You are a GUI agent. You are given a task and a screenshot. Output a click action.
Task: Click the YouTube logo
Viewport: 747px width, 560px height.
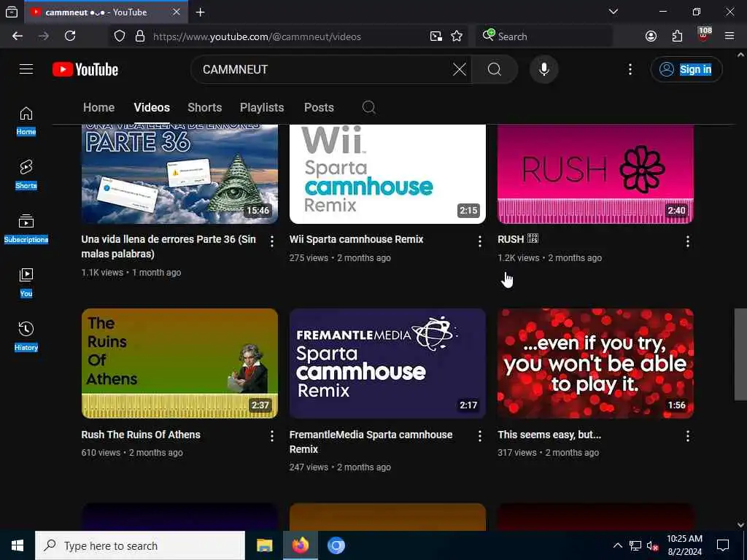tap(85, 69)
